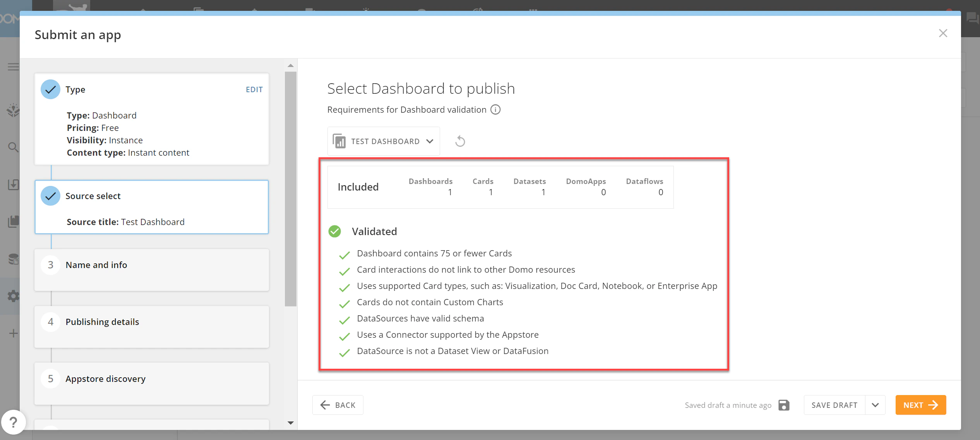This screenshot has width=980, height=440.
Task: Click the plus icon in left sidebar
Action: [x=13, y=333]
